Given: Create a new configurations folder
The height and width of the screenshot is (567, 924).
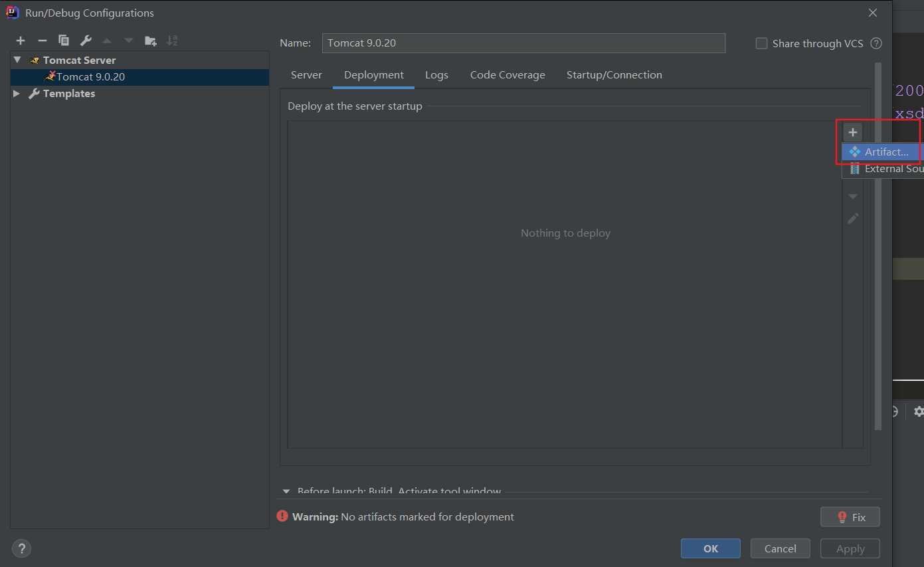Looking at the screenshot, I should pos(151,41).
